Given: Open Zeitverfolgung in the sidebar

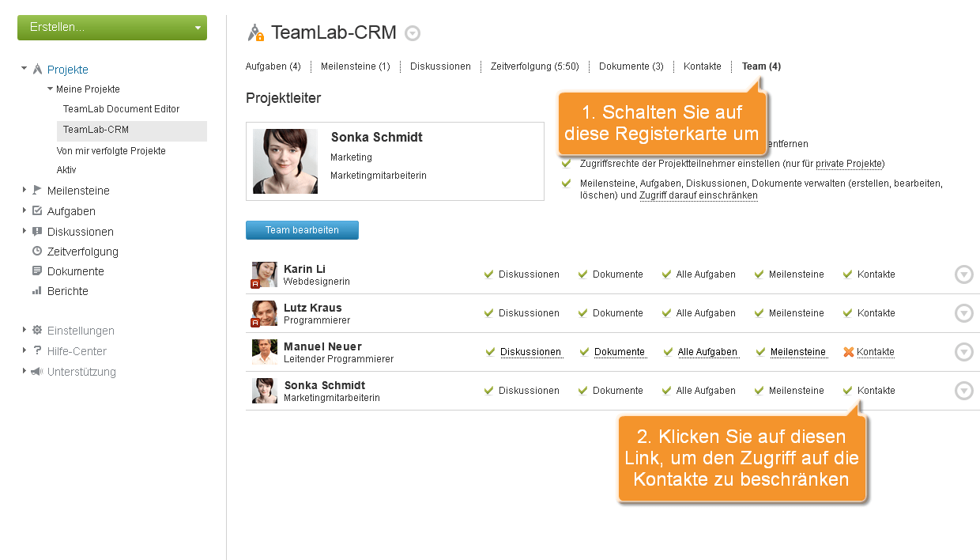Looking at the screenshot, I should click(x=83, y=252).
